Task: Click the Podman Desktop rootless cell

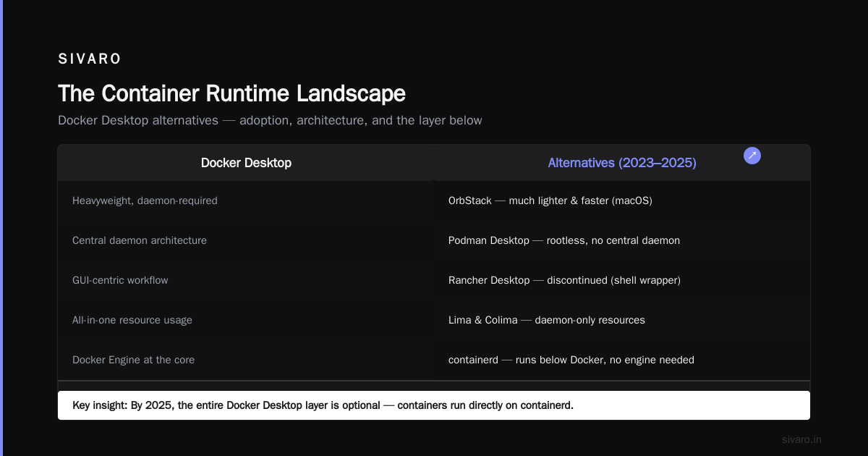Action: pyautogui.click(x=622, y=240)
